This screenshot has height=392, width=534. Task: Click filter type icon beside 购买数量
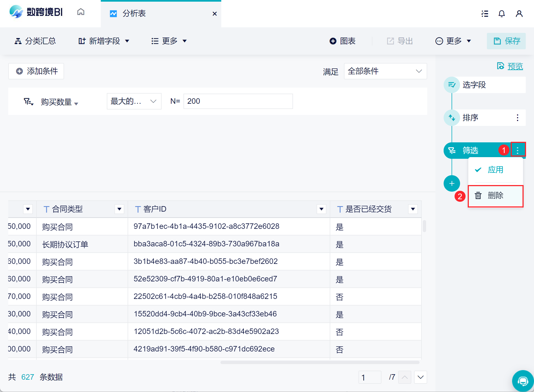28,102
